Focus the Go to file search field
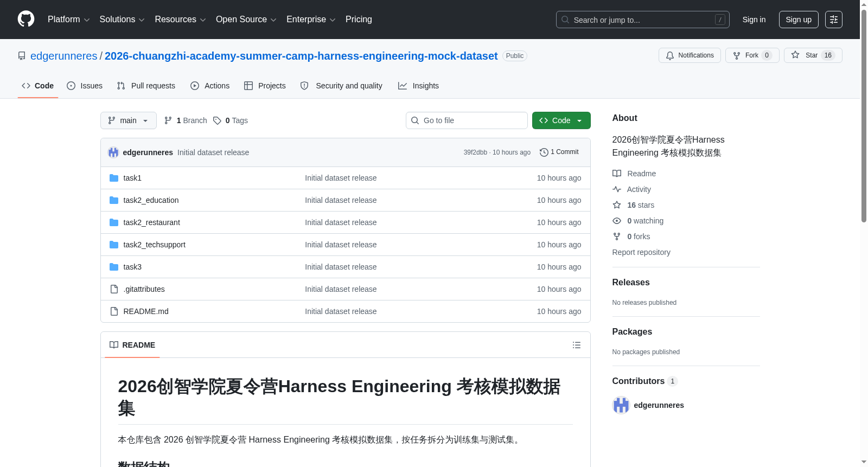Viewport: 868px width, 467px height. click(x=467, y=120)
